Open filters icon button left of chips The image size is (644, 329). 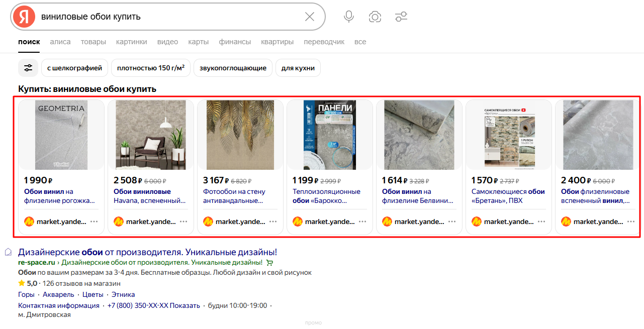click(x=28, y=68)
